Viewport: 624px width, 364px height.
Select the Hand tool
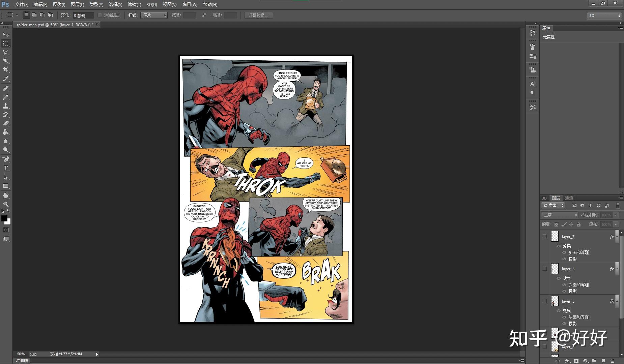pyautogui.click(x=6, y=195)
